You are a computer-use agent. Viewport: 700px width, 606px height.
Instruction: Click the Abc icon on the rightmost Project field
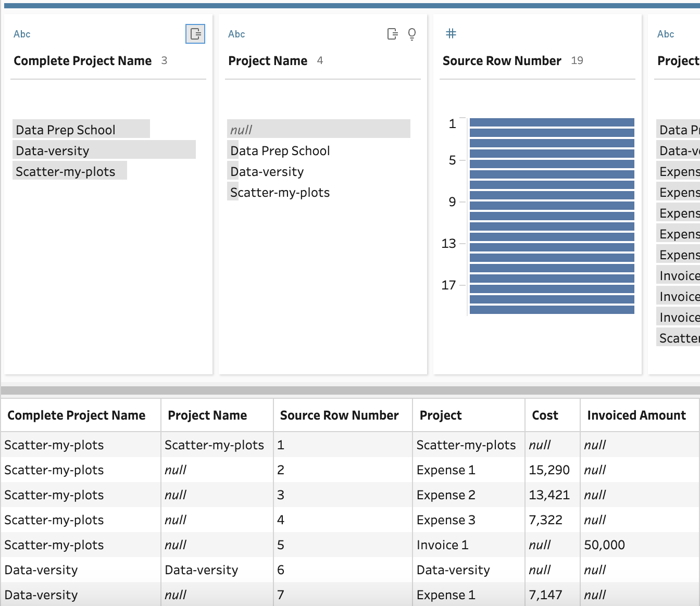[x=666, y=34]
